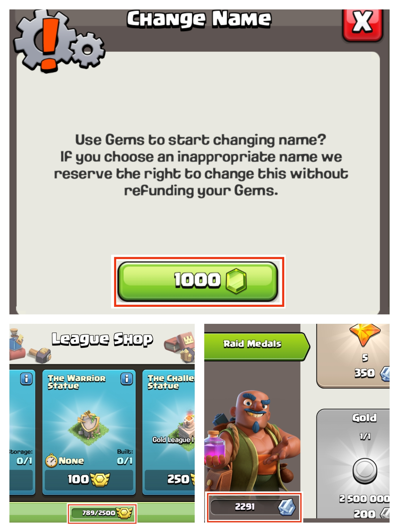Viewport: 399px width, 532px height.
Task: Select The Warrior Statue card
Action: pos(89,432)
